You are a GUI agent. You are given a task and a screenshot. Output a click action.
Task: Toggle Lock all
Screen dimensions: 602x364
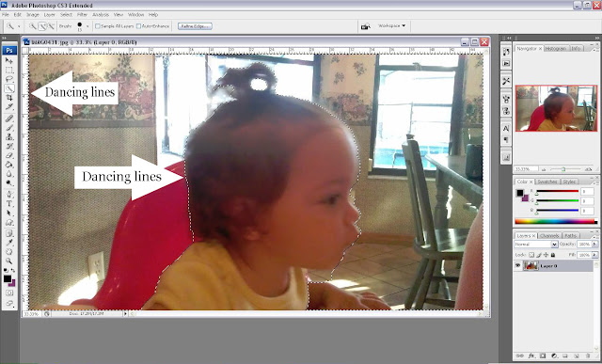(553, 255)
